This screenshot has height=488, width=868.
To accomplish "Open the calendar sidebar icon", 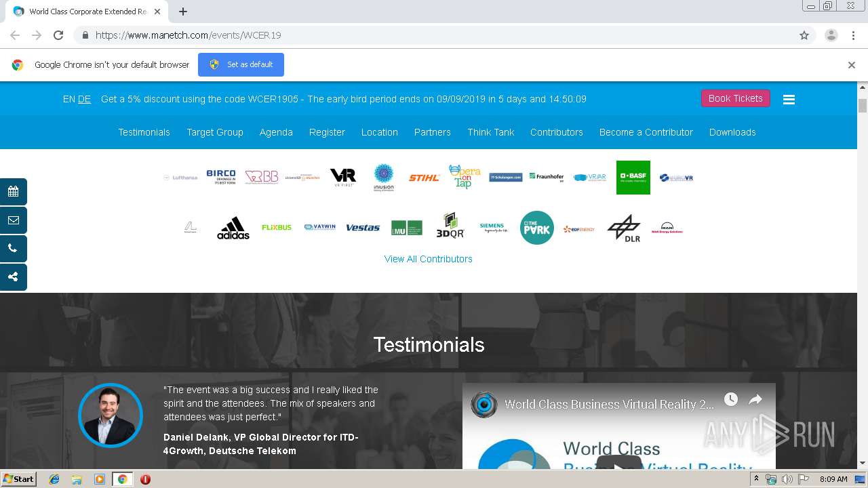I will tap(13, 192).
